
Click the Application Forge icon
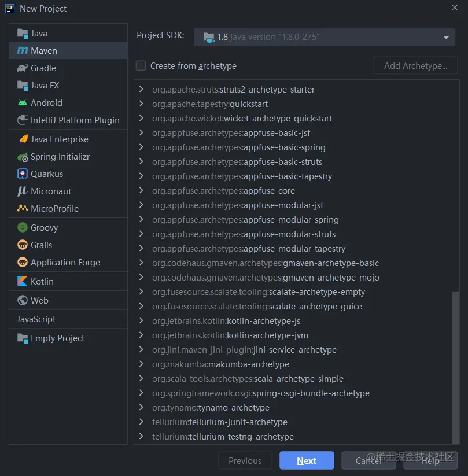pos(23,262)
